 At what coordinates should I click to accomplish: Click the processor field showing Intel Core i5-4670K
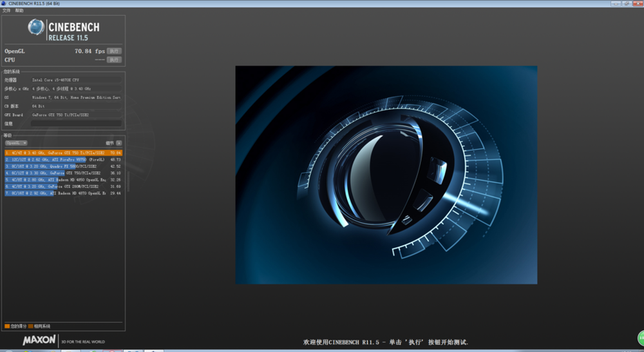click(x=77, y=80)
